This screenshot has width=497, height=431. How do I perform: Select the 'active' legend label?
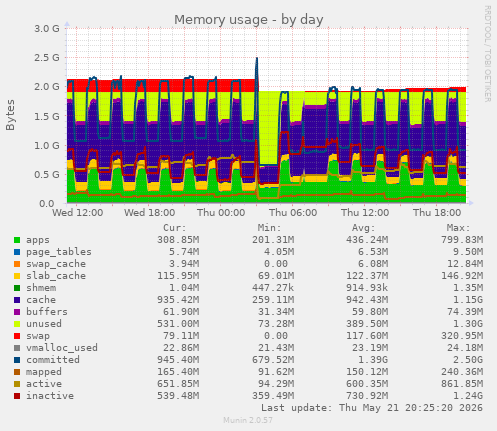(44, 384)
